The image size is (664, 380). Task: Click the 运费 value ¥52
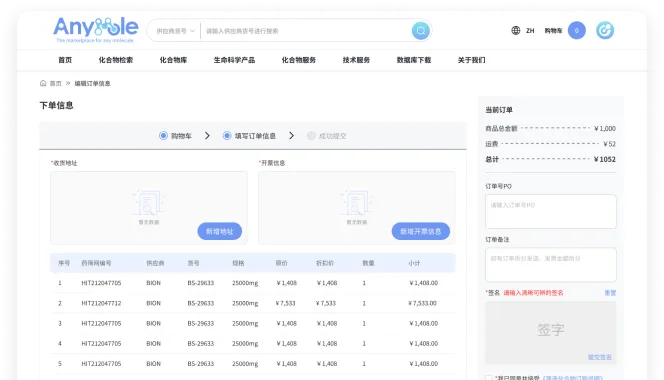tap(609, 144)
